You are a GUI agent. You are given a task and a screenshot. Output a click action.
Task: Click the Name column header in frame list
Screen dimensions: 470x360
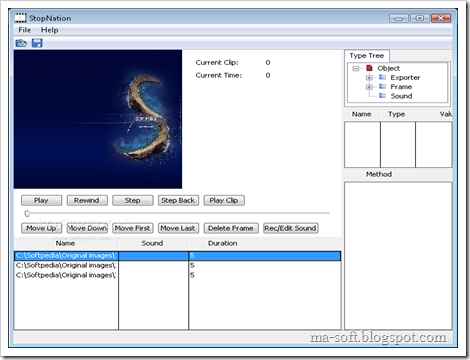click(65, 243)
